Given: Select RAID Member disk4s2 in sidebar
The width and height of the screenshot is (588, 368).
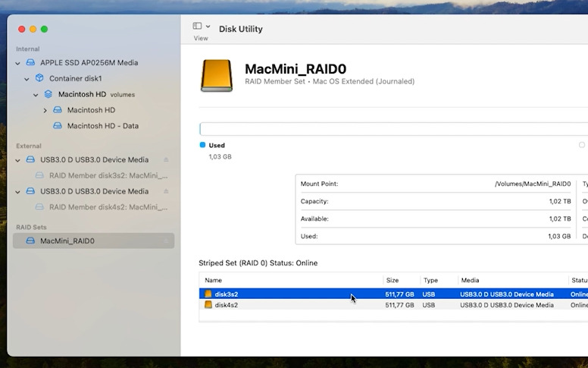Looking at the screenshot, I should coord(108,207).
